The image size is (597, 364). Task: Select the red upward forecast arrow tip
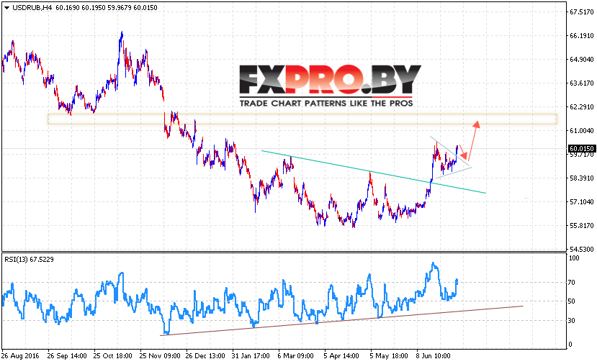click(x=476, y=124)
